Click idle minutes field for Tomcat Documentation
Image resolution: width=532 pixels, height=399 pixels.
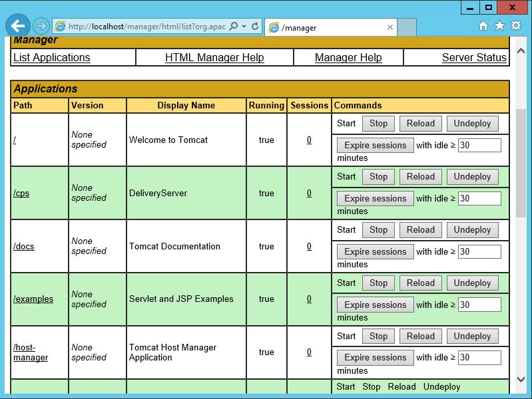479,251
